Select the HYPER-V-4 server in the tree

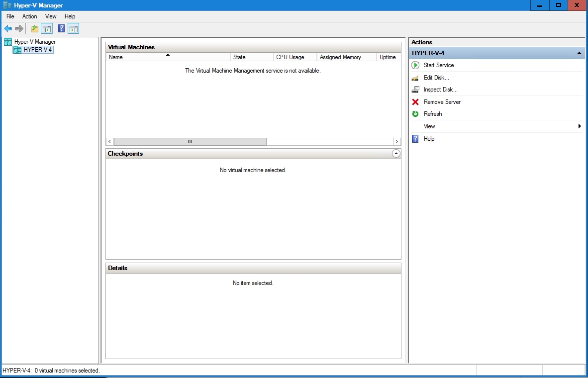tap(37, 50)
